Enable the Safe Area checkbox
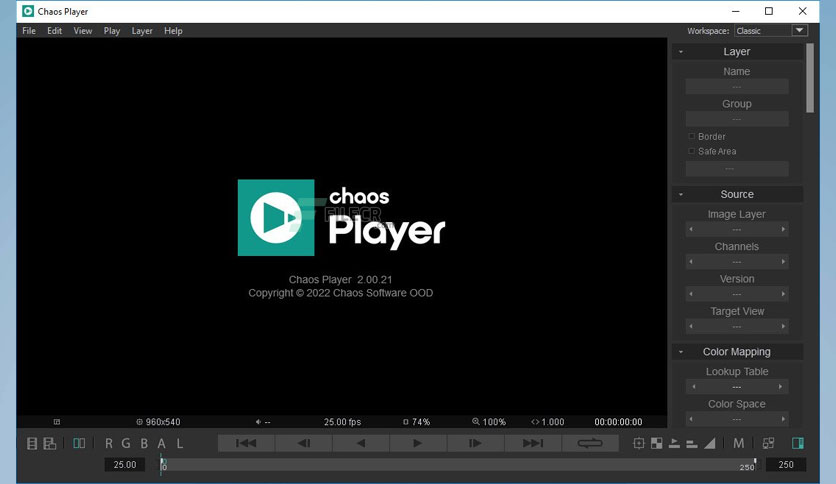The width and height of the screenshot is (836, 484). tap(692, 151)
